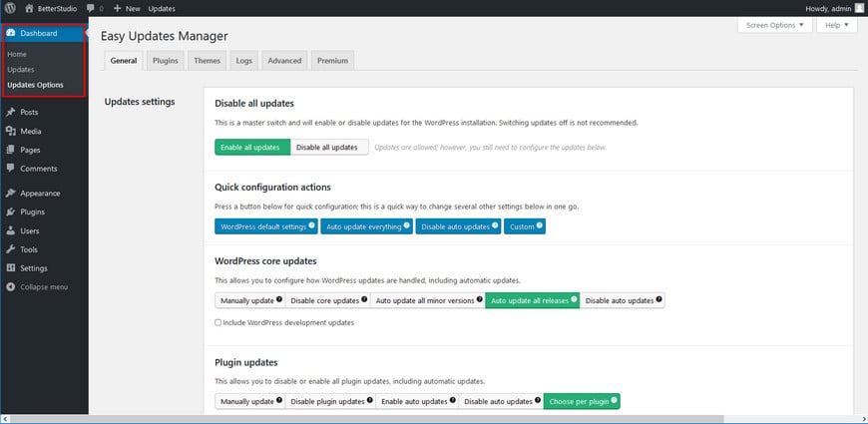Click the Collapse menu arrow icon
This screenshot has height=424, width=868.
coord(11,287)
